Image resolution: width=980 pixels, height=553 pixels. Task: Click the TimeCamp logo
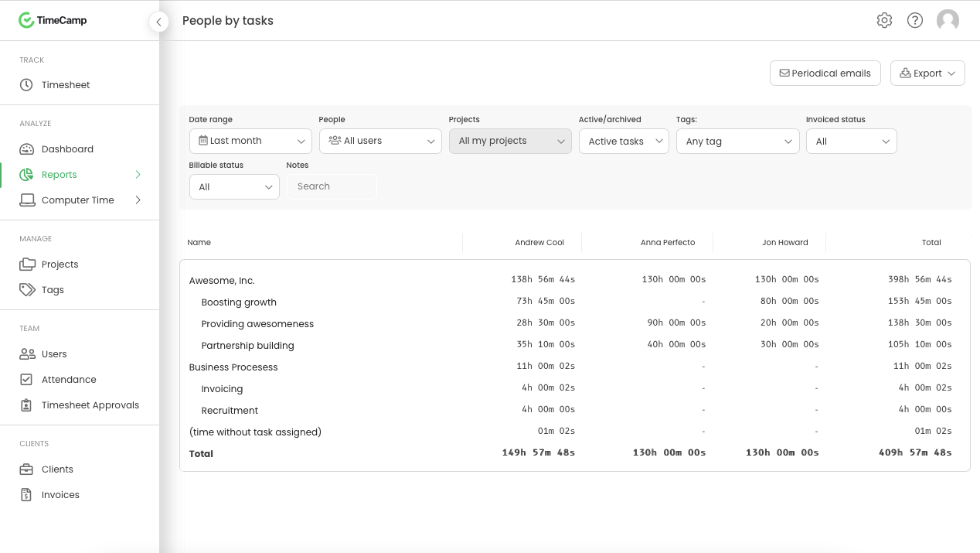pyautogui.click(x=53, y=21)
